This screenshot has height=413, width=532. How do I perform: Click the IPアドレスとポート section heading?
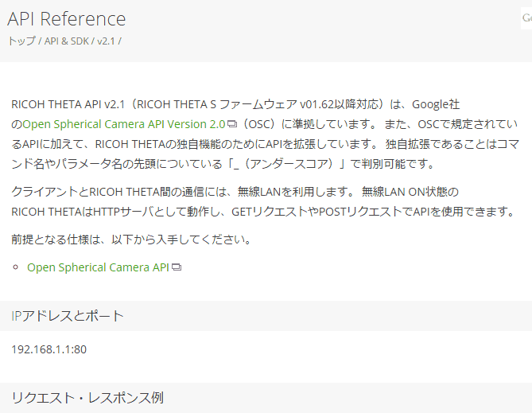click(68, 316)
